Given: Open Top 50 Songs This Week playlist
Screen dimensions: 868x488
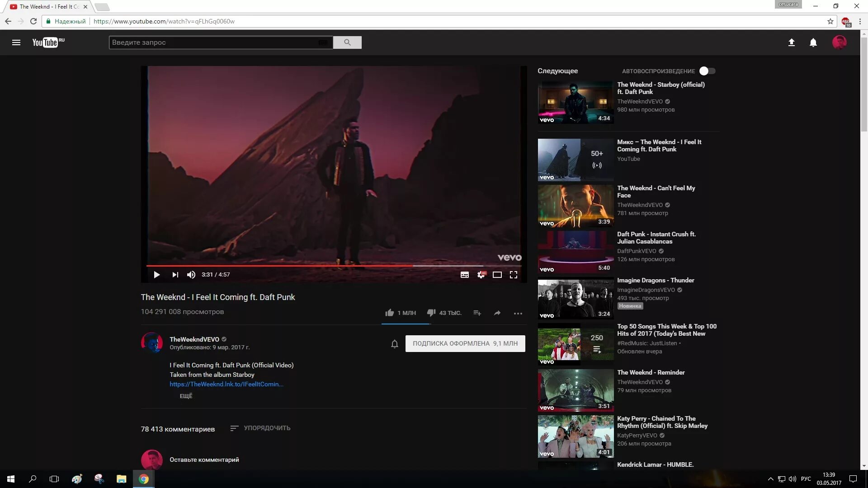Looking at the screenshot, I should click(x=667, y=330).
